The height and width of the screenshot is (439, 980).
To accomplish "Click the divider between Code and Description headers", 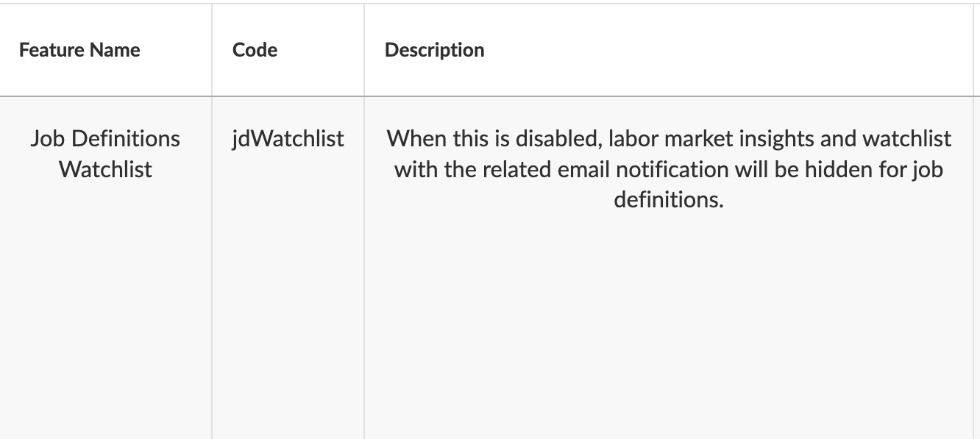I will (x=364, y=50).
